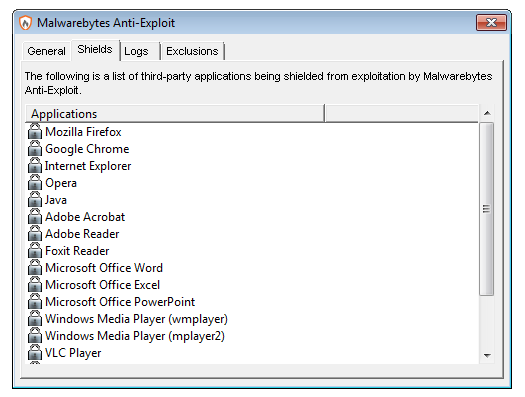
Task: Select the Opera entry
Action: click(x=61, y=183)
